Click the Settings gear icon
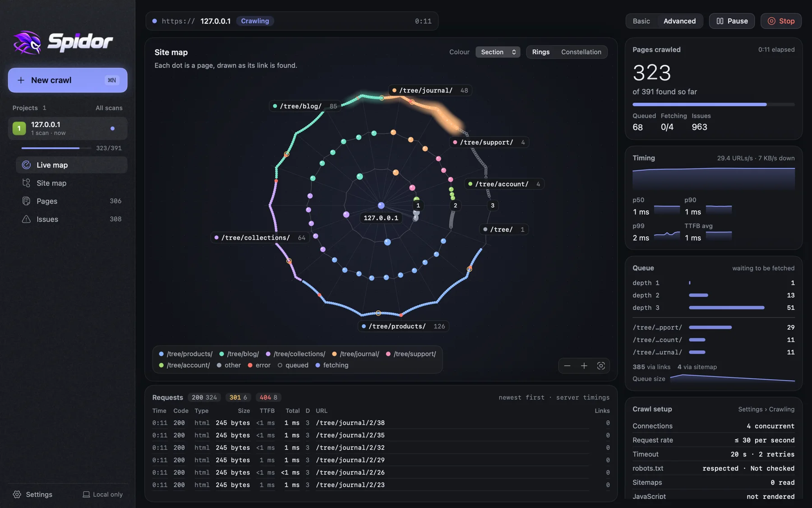Screen dimensions: 812x508 coord(17,494)
